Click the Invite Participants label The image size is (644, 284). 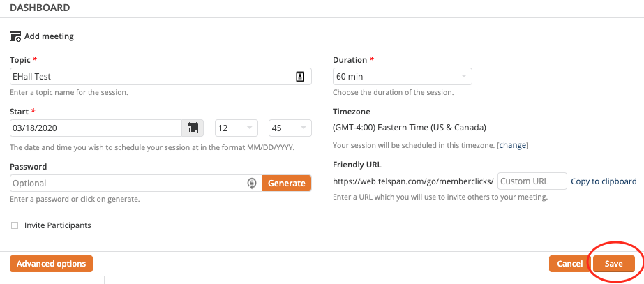[57, 225]
